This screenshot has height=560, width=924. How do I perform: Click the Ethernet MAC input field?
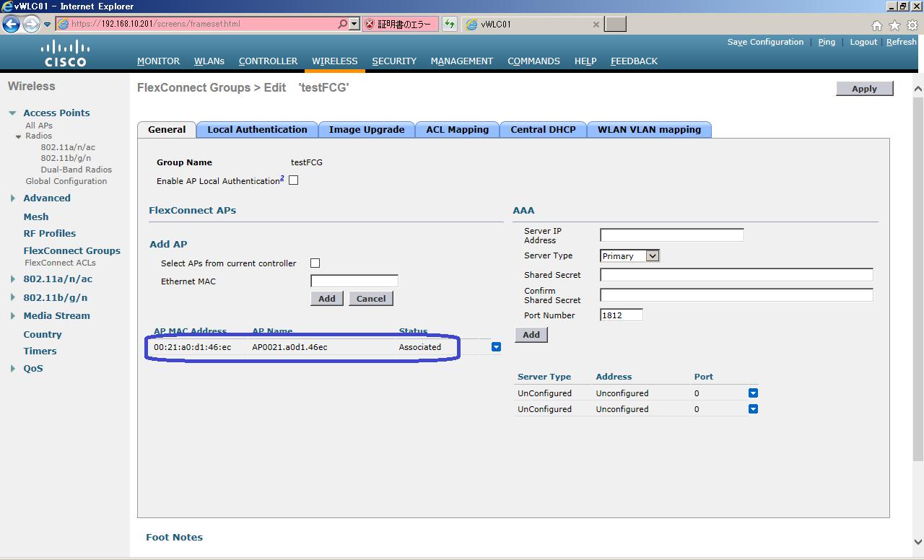click(x=354, y=281)
